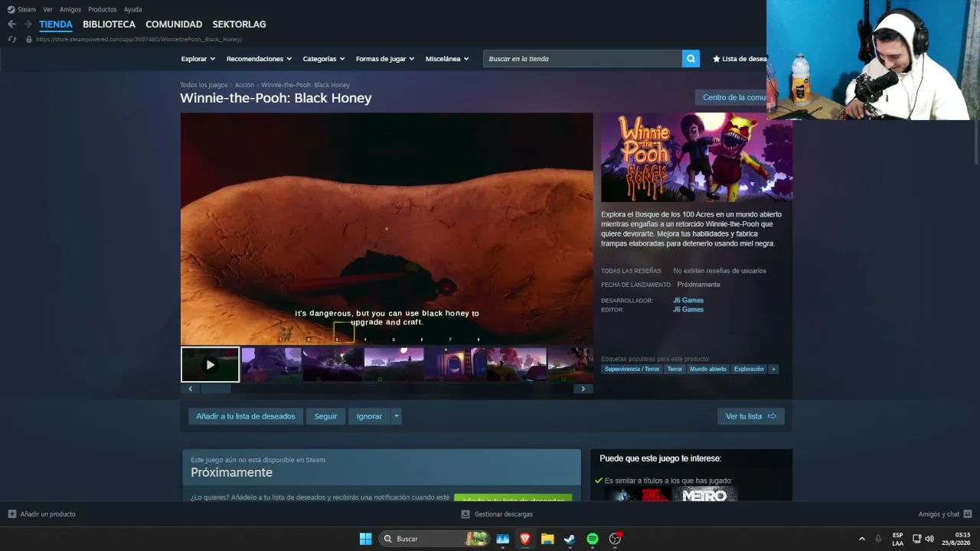This screenshot has height=551, width=980.
Task: Open the Windows Start menu
Action: (366, 539)
